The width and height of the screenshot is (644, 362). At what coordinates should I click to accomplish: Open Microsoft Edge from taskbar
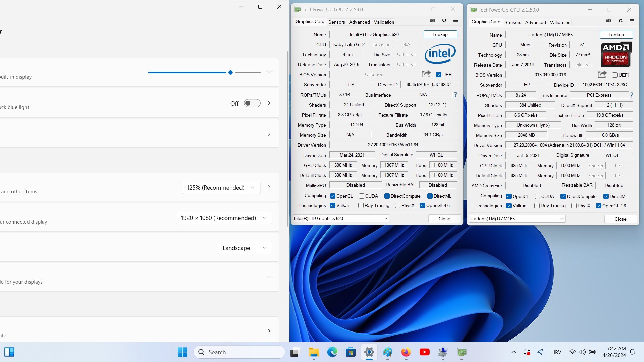332,352
